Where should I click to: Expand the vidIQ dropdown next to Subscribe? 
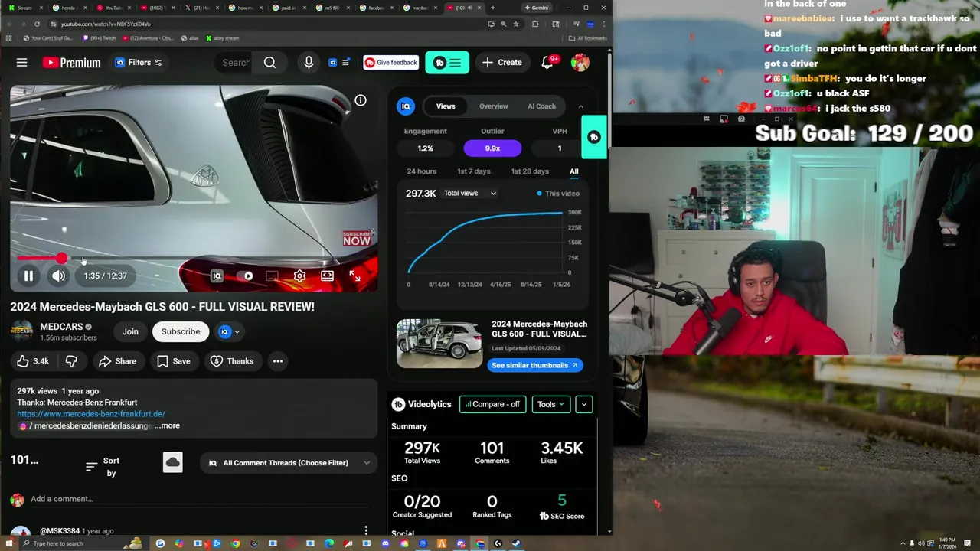click(230, 331)
